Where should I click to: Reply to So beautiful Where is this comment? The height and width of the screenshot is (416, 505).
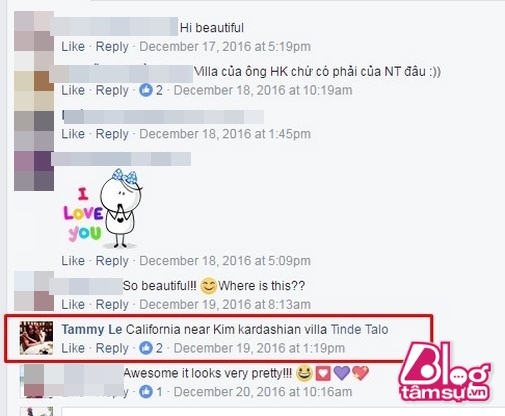tap(112, 304)
